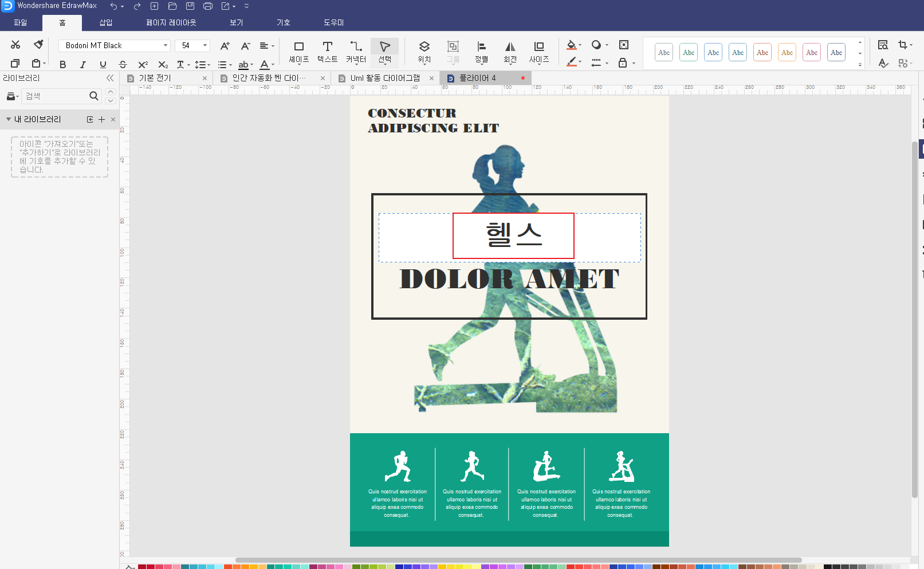This screenshot has width=924, height=569.
Task: Open the line spacing dropdown
Action: (x=202, y=65)
